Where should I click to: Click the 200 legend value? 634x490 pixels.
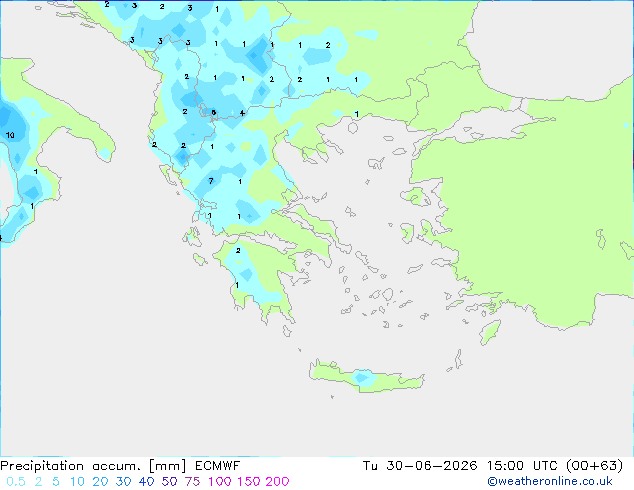click(x=277, y=482)
